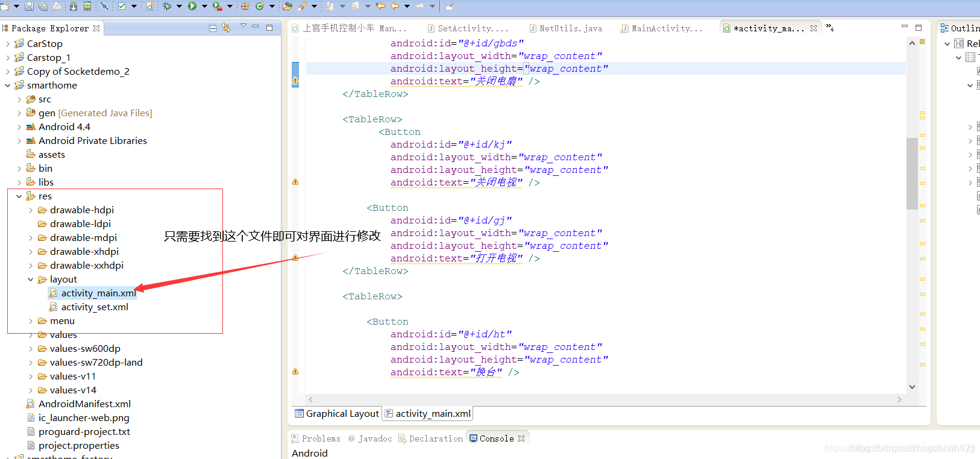Switch to MainActivity editor tab
The width and height of the screenshot is (980, 459).
[x=662, y=28]
